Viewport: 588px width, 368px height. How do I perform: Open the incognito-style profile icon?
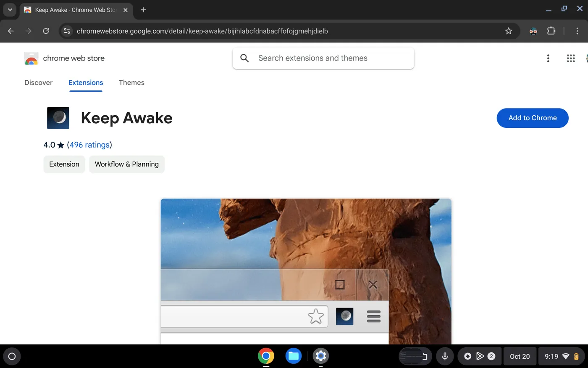click(533, 31)
